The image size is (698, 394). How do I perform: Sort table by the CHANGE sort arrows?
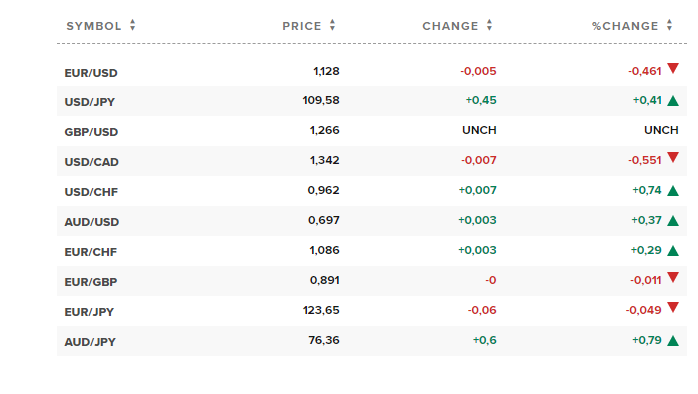[x=490, y=25]
